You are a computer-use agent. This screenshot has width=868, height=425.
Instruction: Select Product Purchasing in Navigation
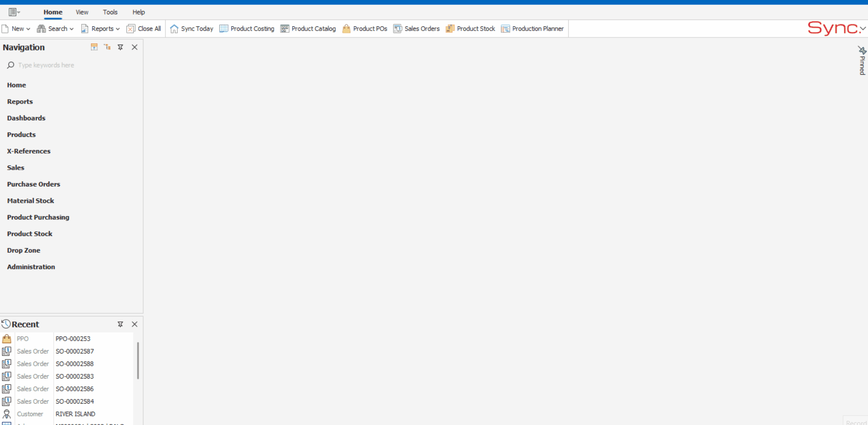coord(38,218)
